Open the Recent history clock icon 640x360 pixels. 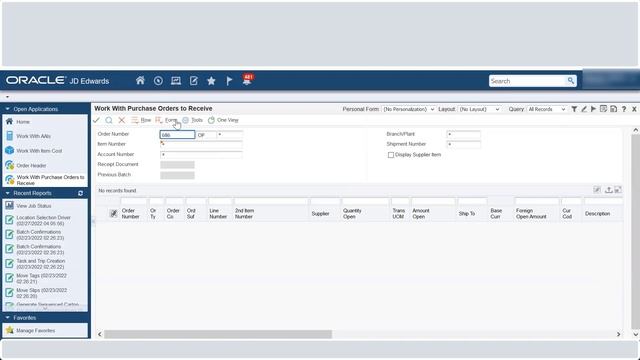158,81
